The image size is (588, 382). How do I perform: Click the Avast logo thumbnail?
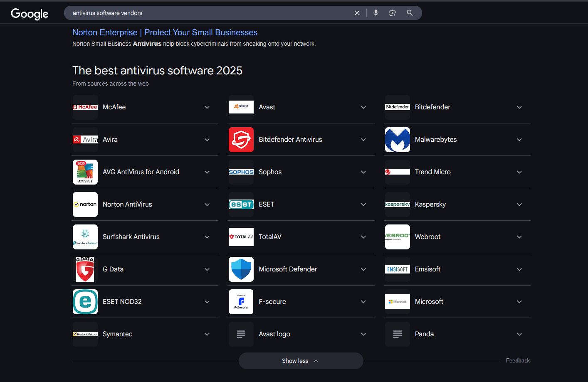coord(241,107)
